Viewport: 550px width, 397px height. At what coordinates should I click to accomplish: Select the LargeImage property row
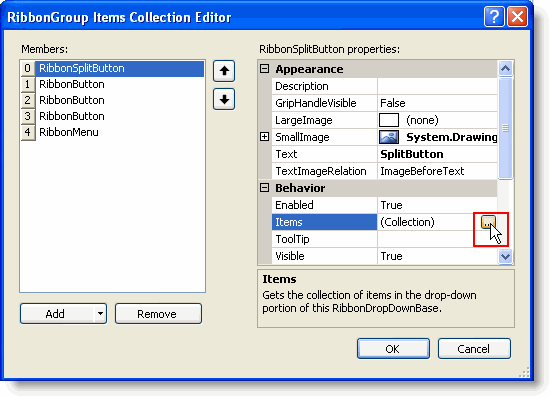pos(324,120)
